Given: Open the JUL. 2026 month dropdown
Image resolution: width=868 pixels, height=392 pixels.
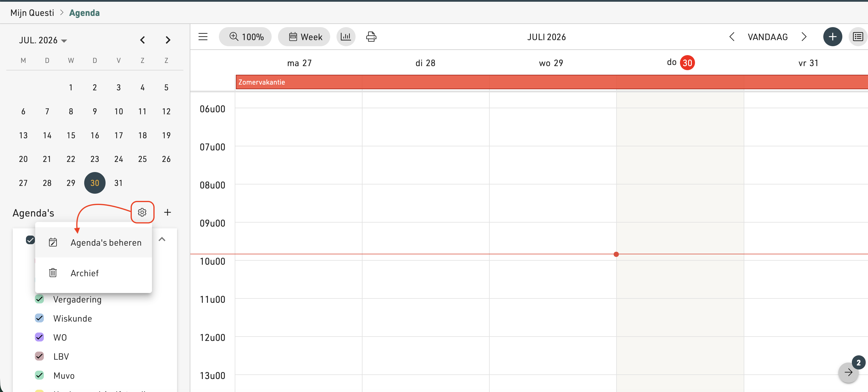Looking at the screenshot, I should (x=43, y=40).
